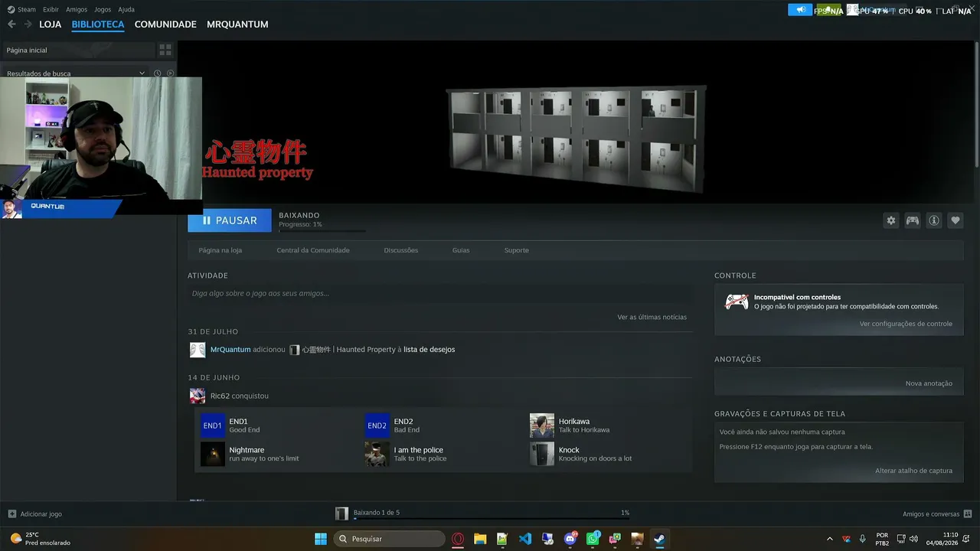Open the Exibir menu
The image size is (980, 551).
(x=51, y=10)
